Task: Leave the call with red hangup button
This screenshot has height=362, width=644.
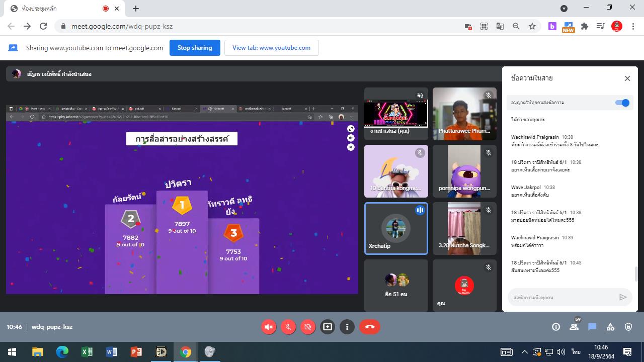Action: pos(370,327)
